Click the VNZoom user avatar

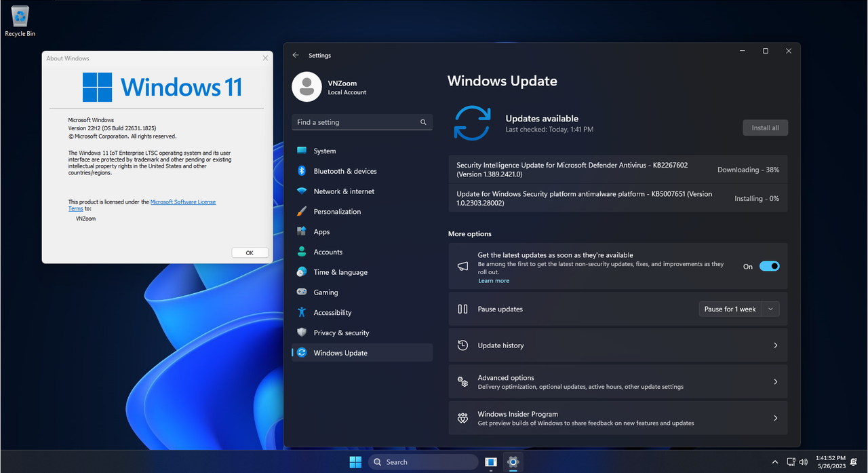click(x=307, y=87)
